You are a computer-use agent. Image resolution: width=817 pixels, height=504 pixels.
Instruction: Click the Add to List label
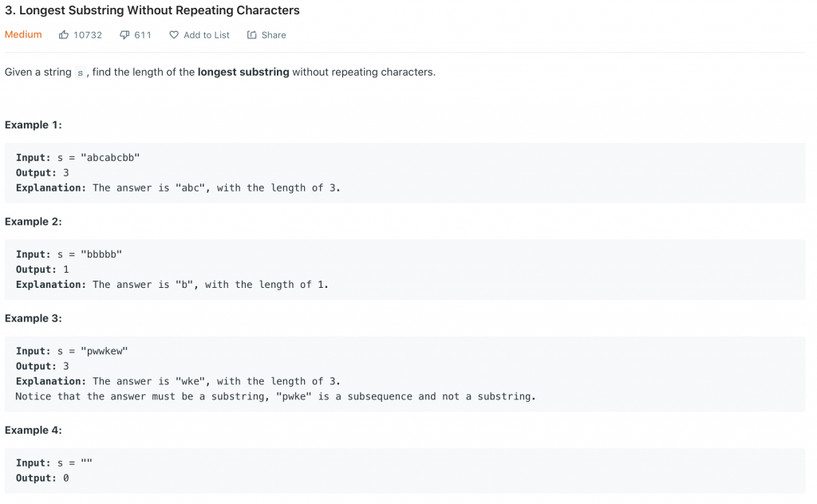207,35
